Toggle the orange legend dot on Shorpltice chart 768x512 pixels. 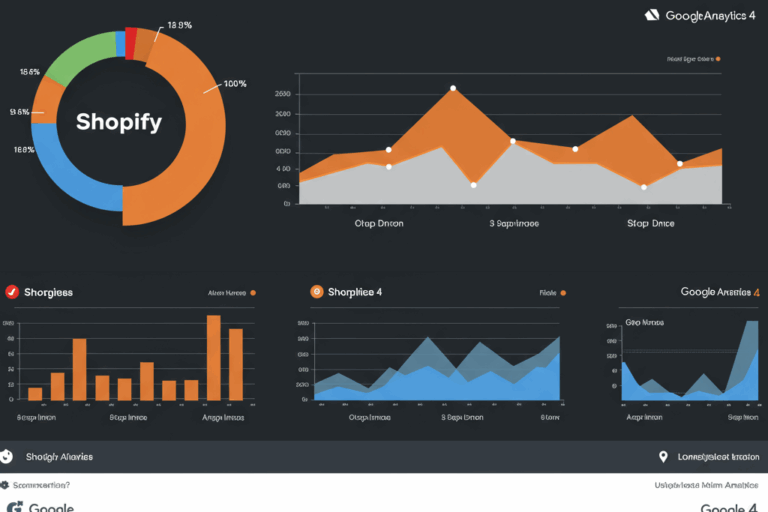(563, 293)
